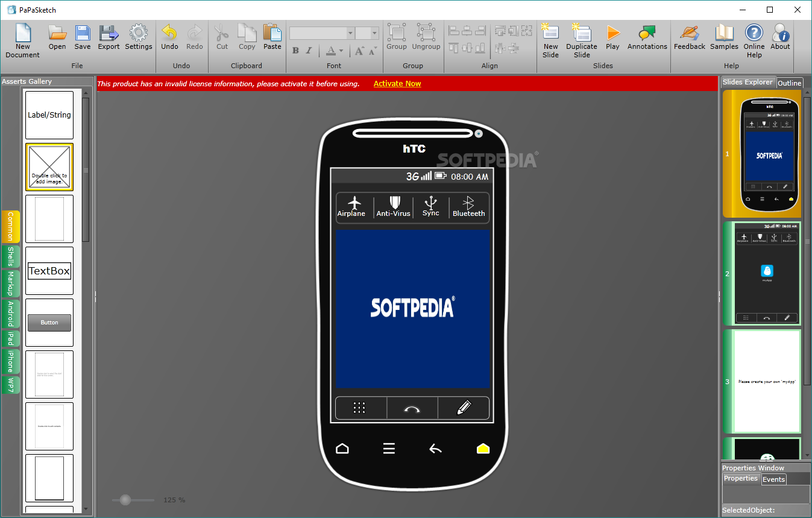Open Samples
The width and height of the screenshot is (812, 518).
click(x=724, y=37)
